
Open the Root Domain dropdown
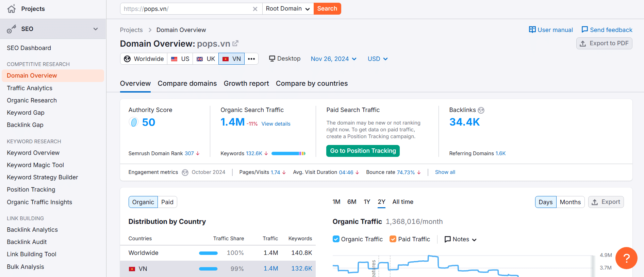coord(288,9)
